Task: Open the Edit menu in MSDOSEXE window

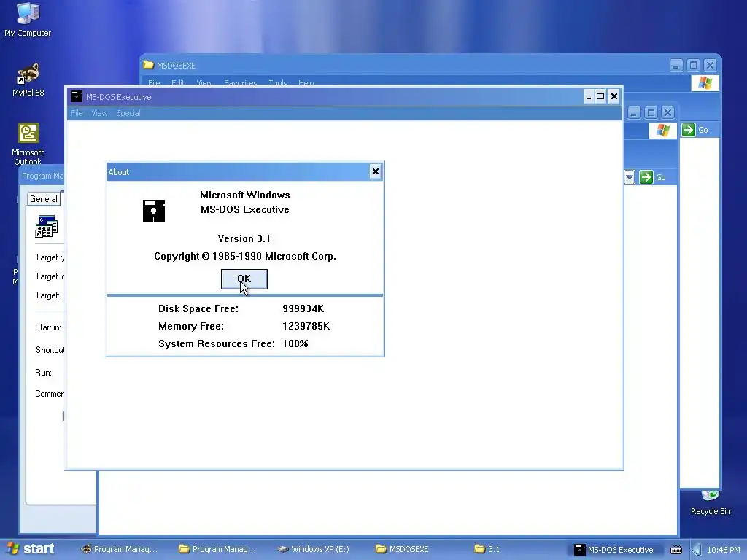Action: click(x=178, y=82)
